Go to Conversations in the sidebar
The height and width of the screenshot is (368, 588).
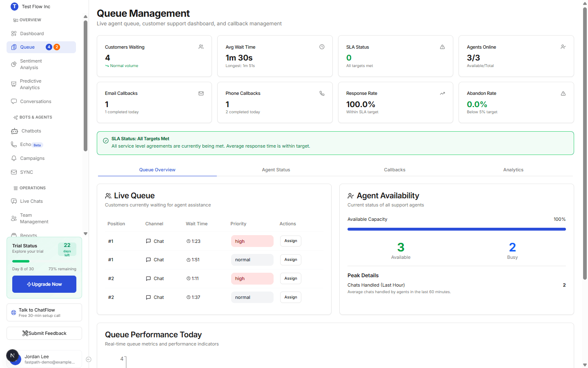click(x=41, y=101)
